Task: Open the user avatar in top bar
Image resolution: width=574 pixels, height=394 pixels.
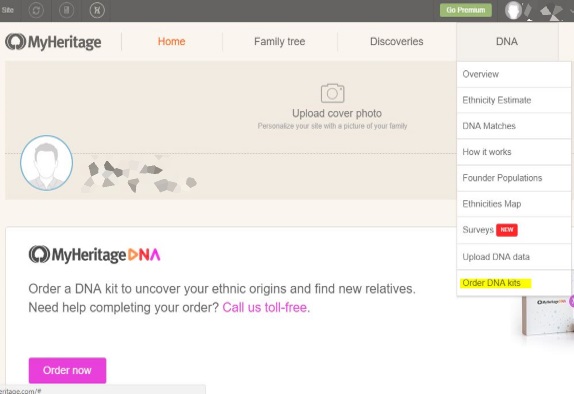Action: (513, 10)
